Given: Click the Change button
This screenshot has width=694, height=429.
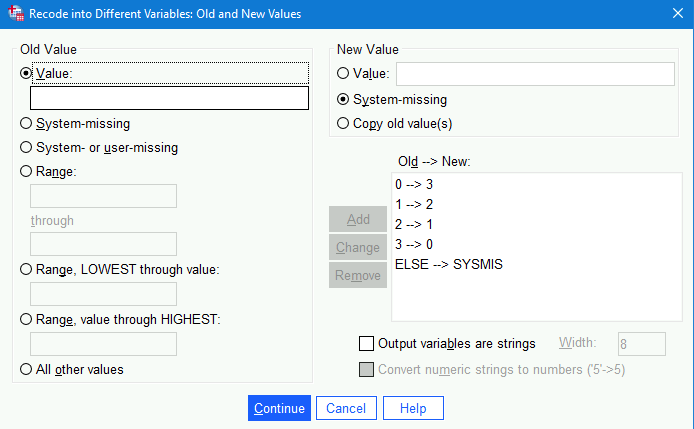Looking at the screenshot, I should pyautogui.click(x=358, y=247).
